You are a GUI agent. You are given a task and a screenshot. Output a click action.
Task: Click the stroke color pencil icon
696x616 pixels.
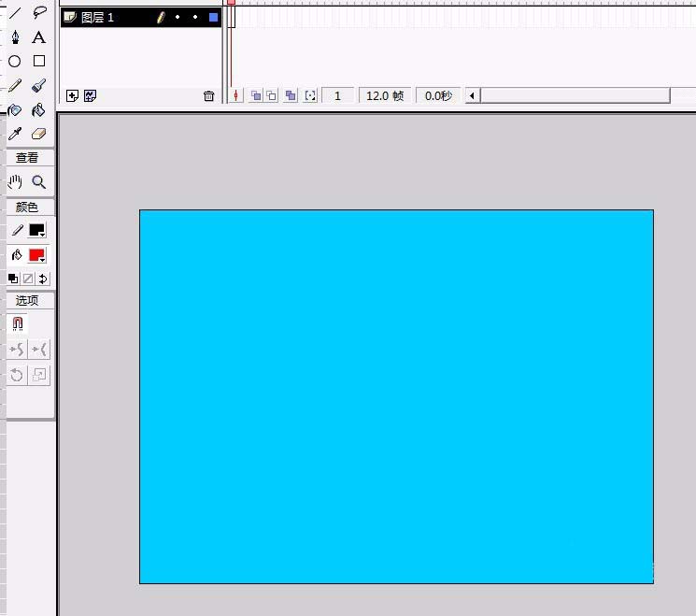click(18, 230)
